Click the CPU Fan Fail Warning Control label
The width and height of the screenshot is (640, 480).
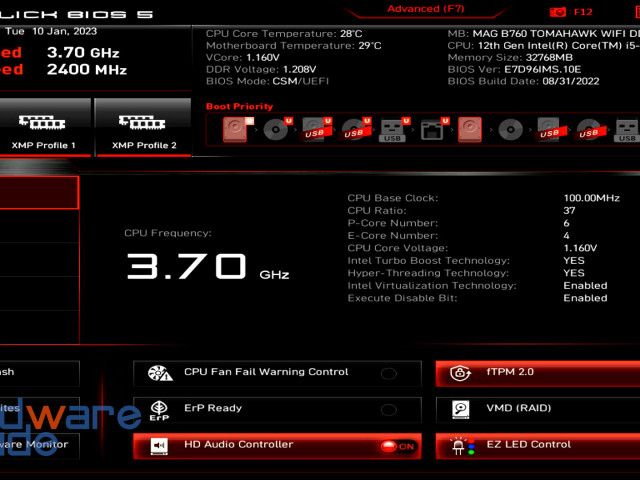[x=266, y=372]
